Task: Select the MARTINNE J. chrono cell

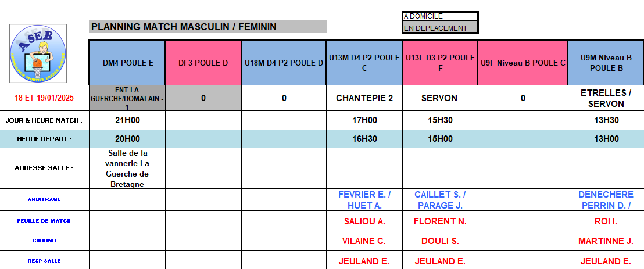Action: coord(606,241)
